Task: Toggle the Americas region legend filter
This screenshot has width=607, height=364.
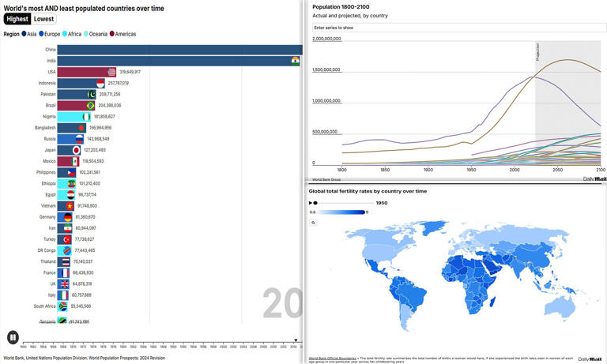Action: (123, 34)
